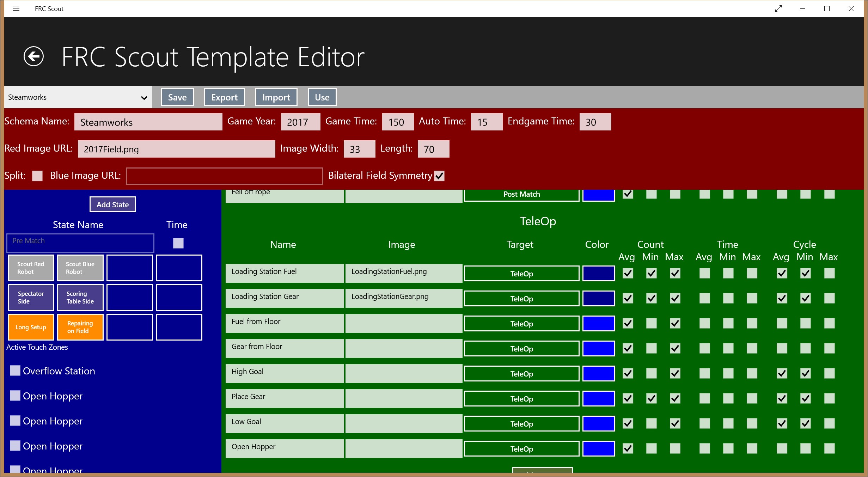
Task: Select the Spectator Side tile
Action: (31, 298)
